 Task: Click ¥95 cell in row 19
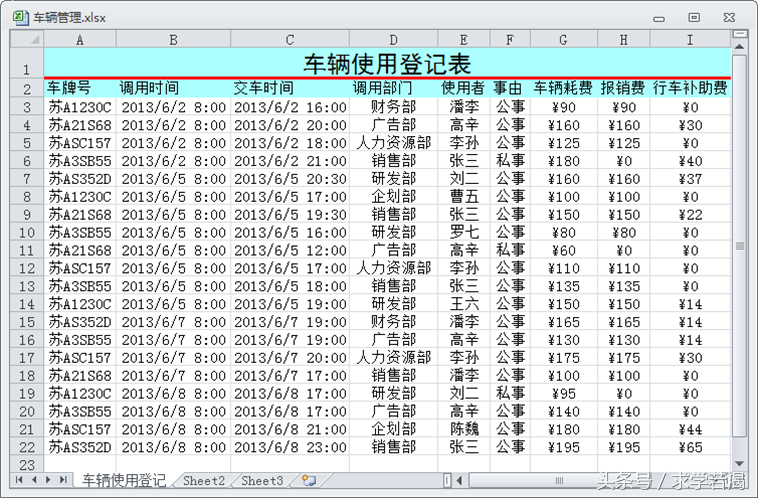click(x=564, y=394)
